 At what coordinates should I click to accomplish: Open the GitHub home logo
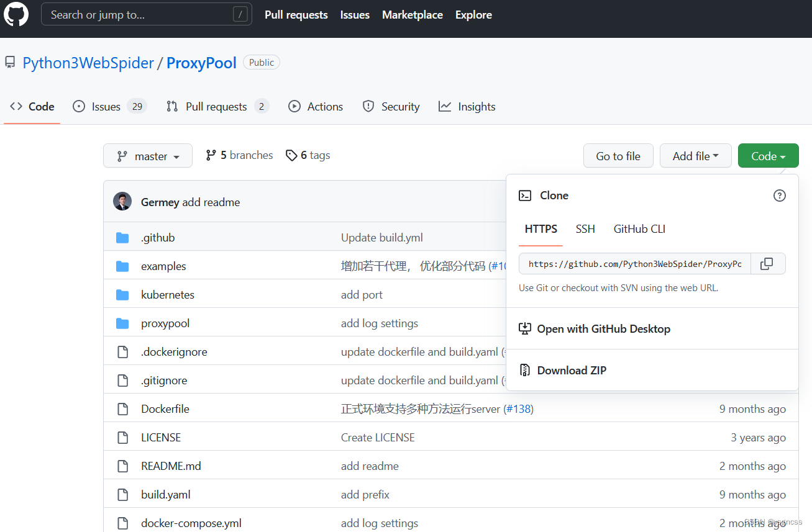(16, 14)
